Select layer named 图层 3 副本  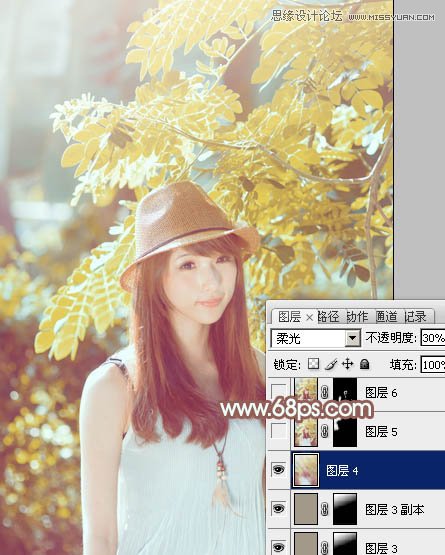(x=394, y=509)
